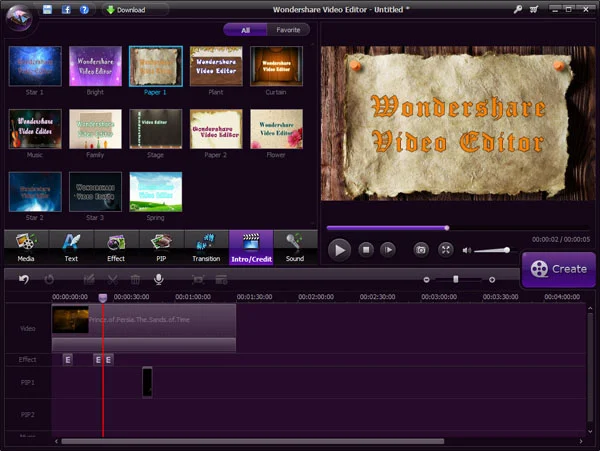Image resolution: width=600 pixels, height=451 pixels.
Task: Switch filter to All
Action: click(x=244, y=30)
